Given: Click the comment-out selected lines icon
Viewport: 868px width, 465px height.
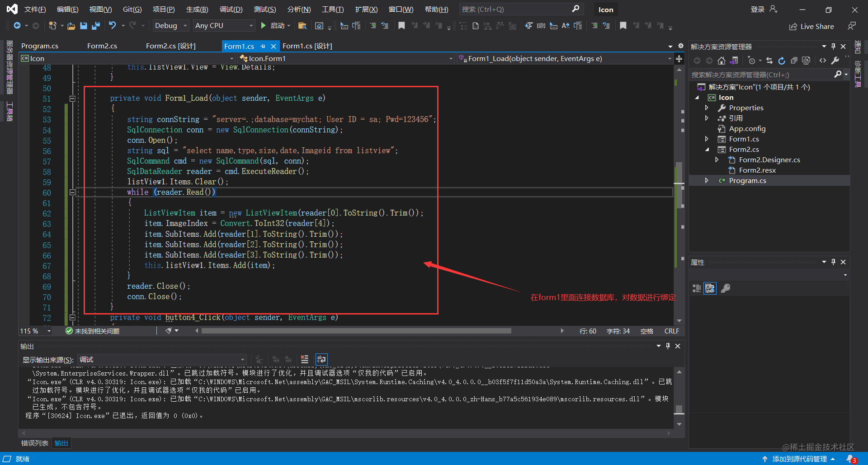Looking at the screenshot, I should coord(373,26).
